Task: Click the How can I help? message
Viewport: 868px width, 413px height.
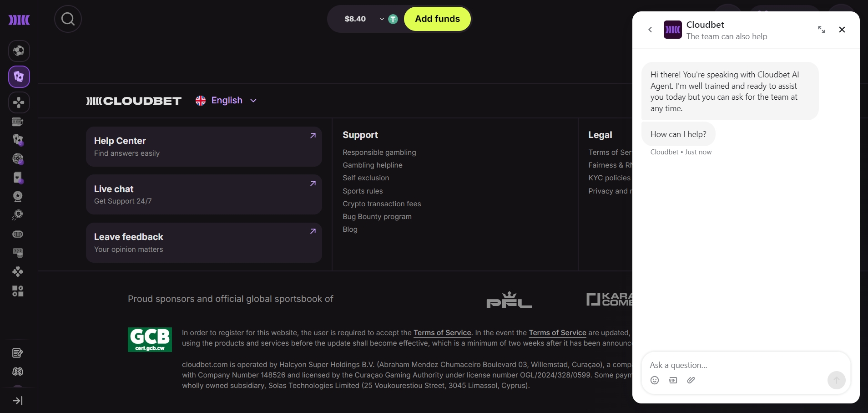Action: [x=678, y=134]
